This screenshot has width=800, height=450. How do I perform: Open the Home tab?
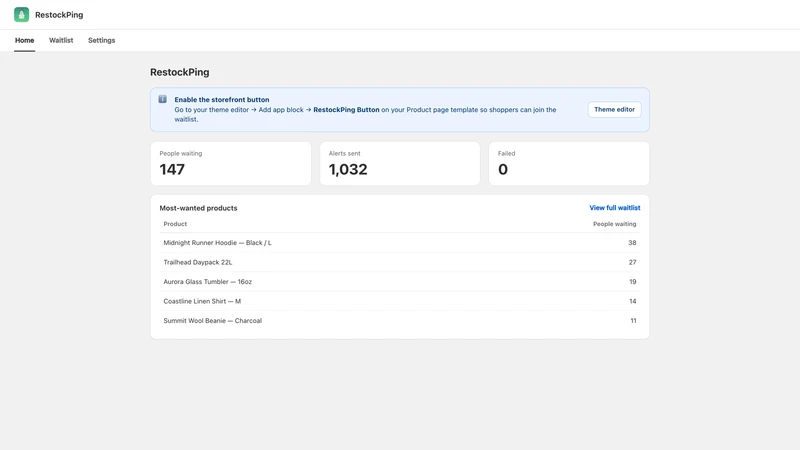[x=24, y=40]
